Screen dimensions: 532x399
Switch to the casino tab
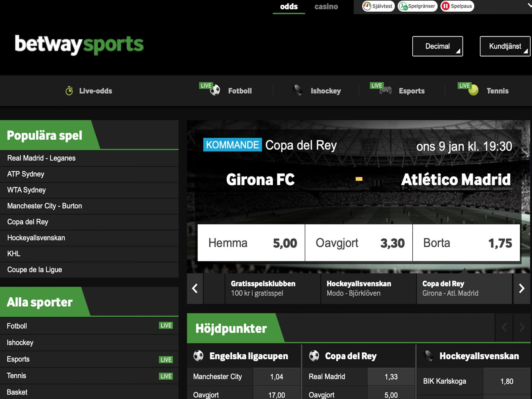[326, 7]
